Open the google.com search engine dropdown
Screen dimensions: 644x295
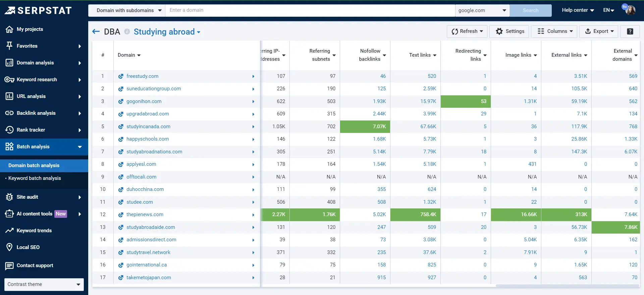(482, 10)
